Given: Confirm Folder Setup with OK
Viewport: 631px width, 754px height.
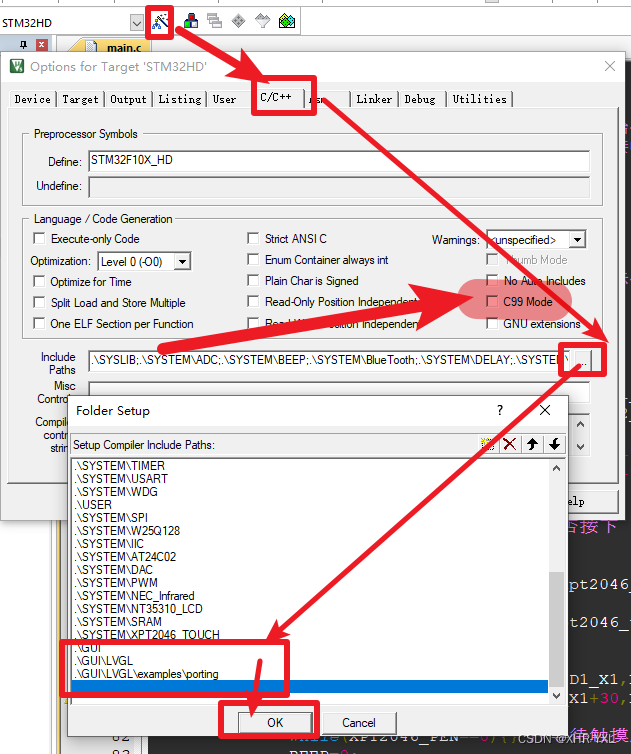Looking at the screenshot, I should point(275,722).
